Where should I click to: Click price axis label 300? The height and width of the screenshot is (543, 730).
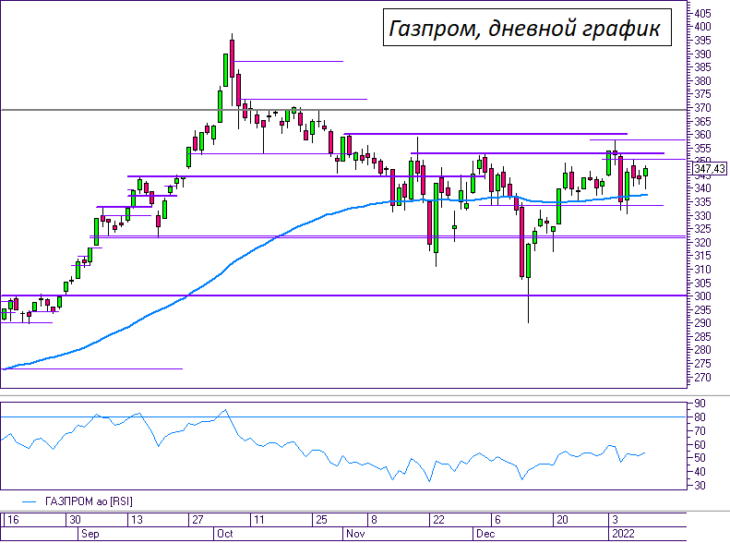tap(703, 296)
